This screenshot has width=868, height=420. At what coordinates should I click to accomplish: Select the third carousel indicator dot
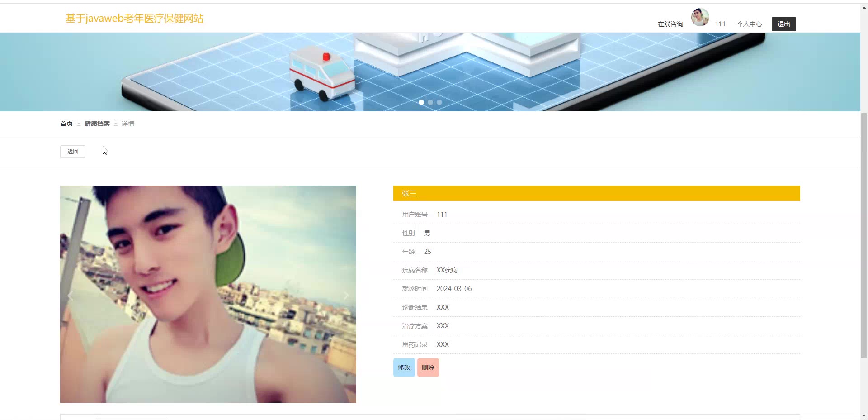point(439,102)
